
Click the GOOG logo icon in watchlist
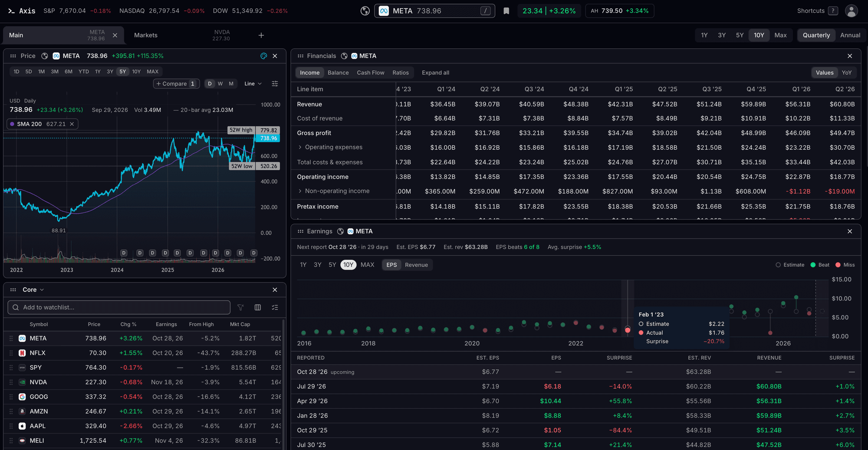[x=22, y=397]
